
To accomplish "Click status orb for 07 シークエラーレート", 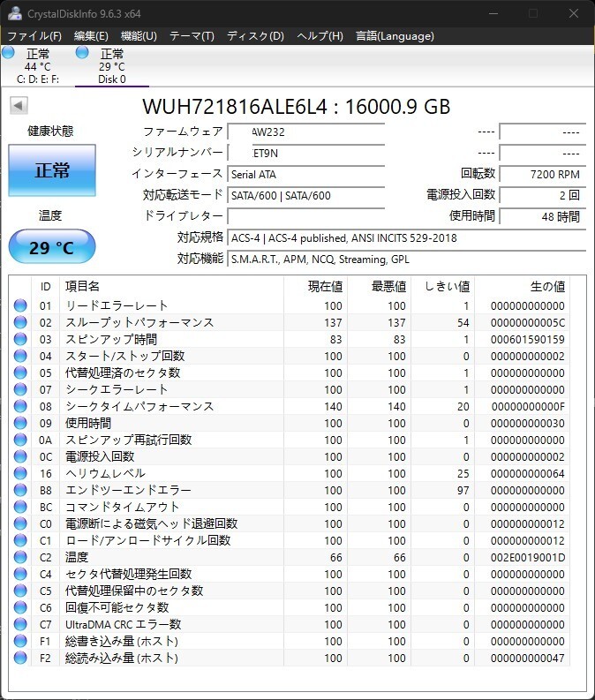I will click(x=20, y=388).
